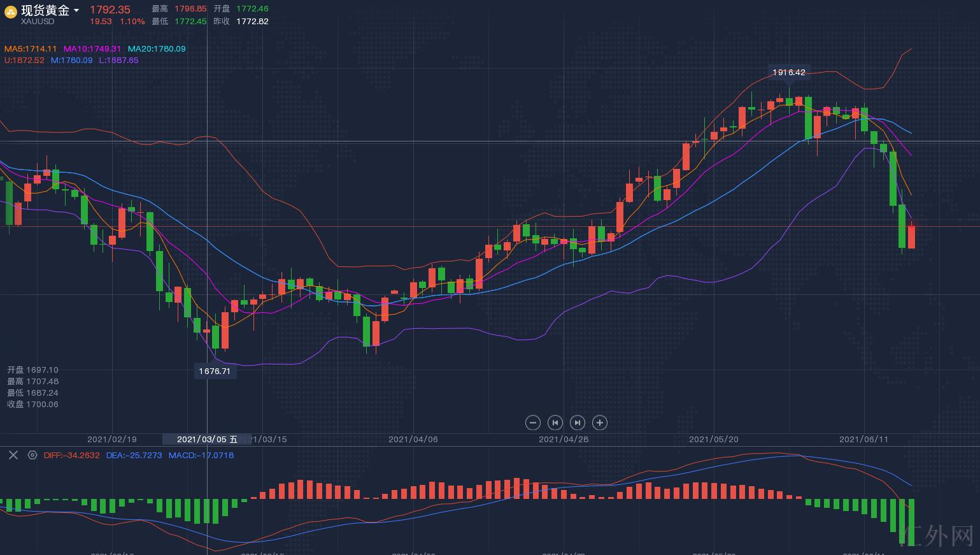Zoom in the chart with plus button
Viewport: 980px width, 555px height.
point(600,422)
